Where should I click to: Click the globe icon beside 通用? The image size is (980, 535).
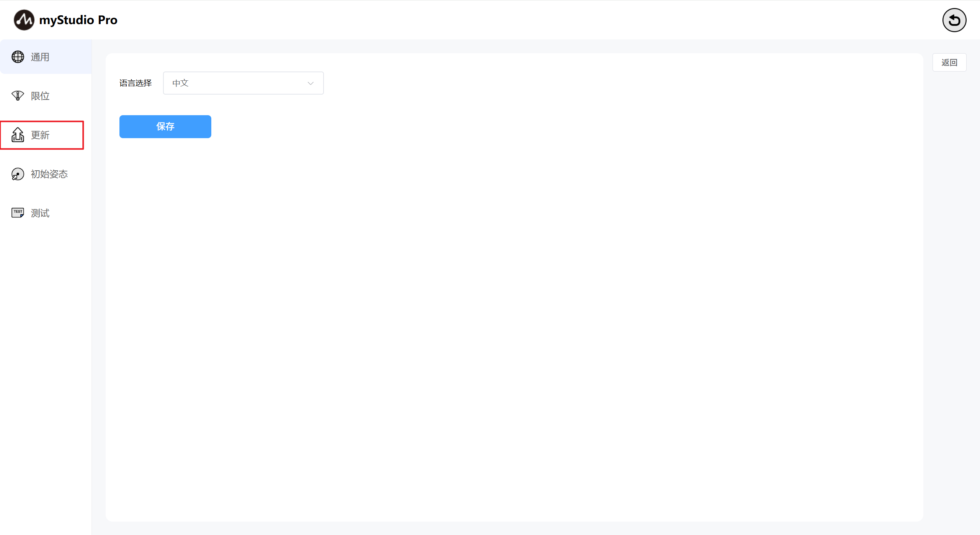[18, 57]
